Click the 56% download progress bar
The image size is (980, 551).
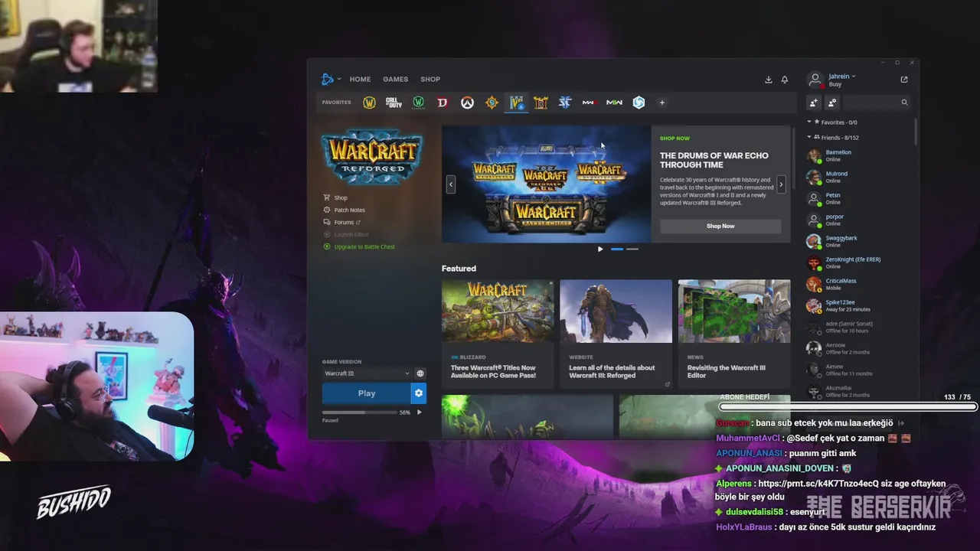tap(359, 412)
